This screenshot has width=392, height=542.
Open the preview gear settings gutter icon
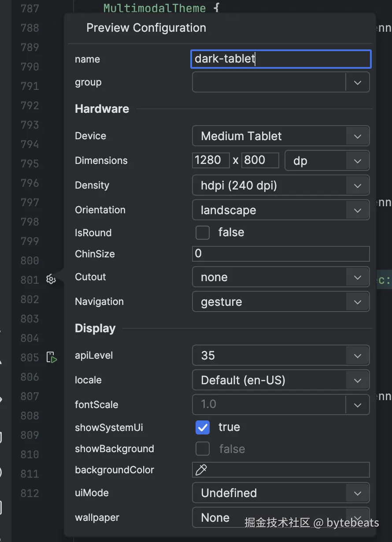[51, 279]
